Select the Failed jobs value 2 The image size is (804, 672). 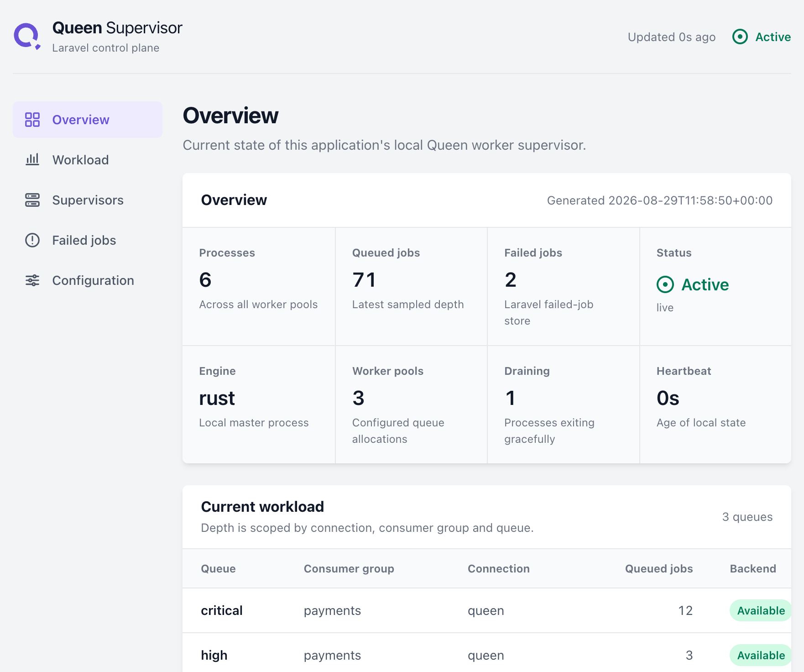(511, 279)
